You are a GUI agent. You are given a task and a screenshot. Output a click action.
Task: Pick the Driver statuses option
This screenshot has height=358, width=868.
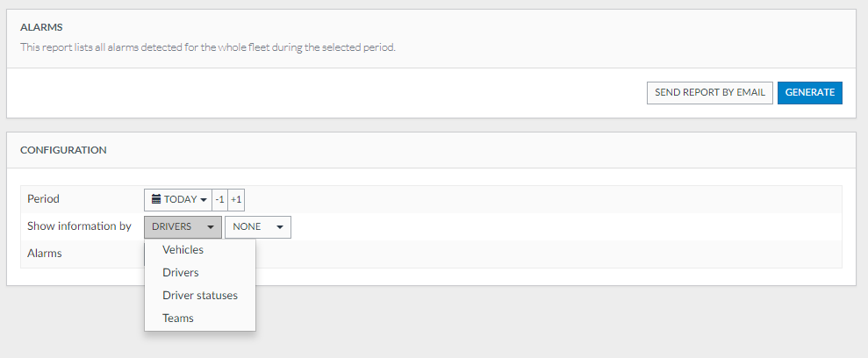tap(200, 296)
